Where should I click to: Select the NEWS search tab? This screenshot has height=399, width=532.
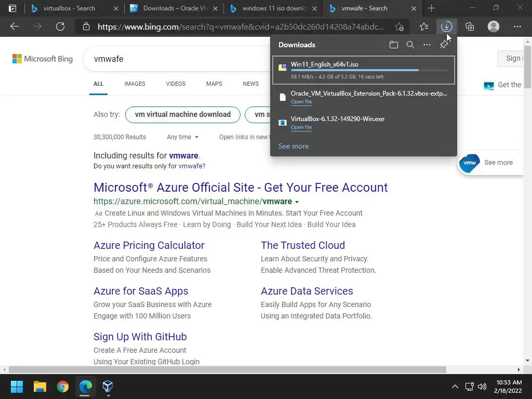[x=251, y=84]
